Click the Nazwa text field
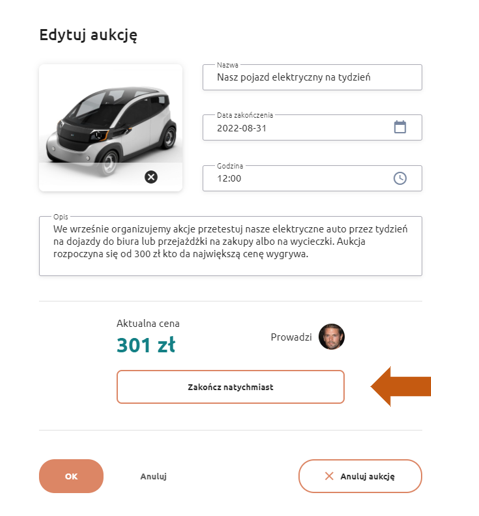 click(312, 77)
